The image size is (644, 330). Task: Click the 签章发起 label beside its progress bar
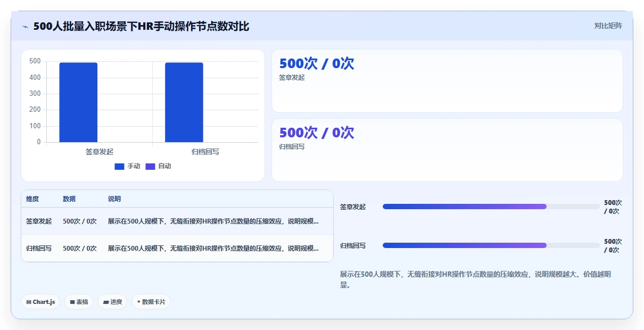click(353, 207)
